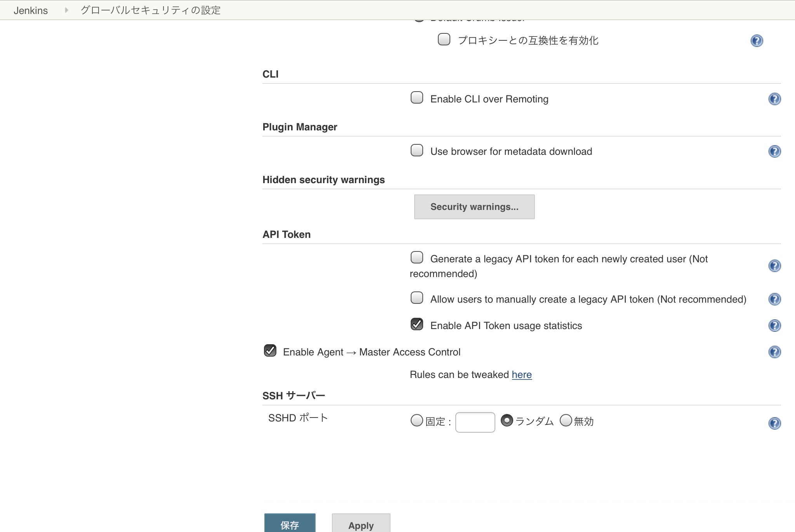Disable Agent → Master Access Control
This screenshot has width=795, height=532.
coord(270,350)
